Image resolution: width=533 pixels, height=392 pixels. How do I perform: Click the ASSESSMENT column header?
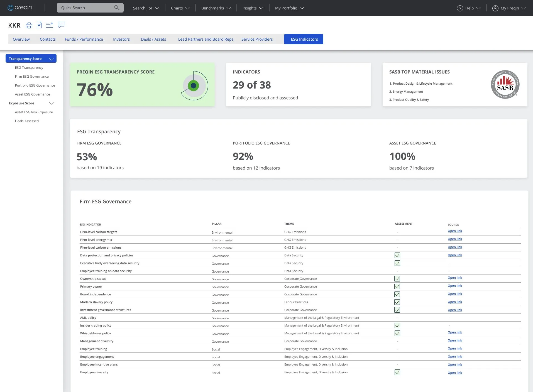404,224
